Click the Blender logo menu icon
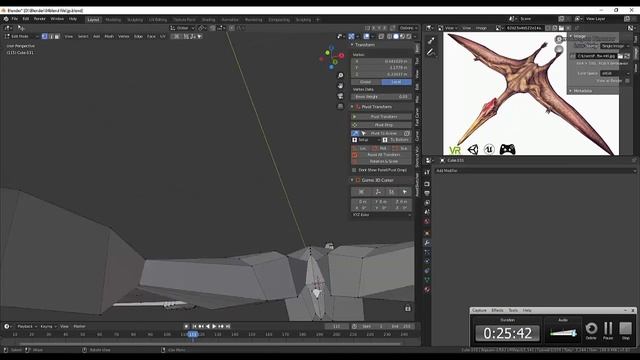 [6, 19]
